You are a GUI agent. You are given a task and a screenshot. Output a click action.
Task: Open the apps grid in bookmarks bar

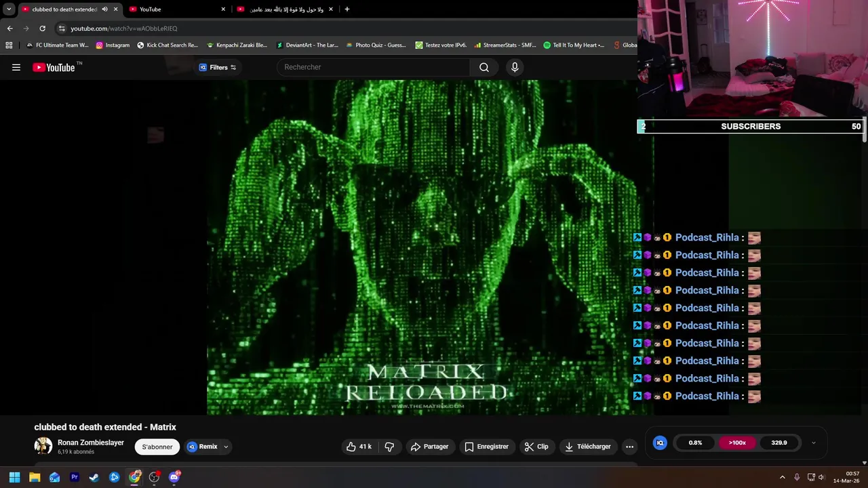tap(9, 45)
